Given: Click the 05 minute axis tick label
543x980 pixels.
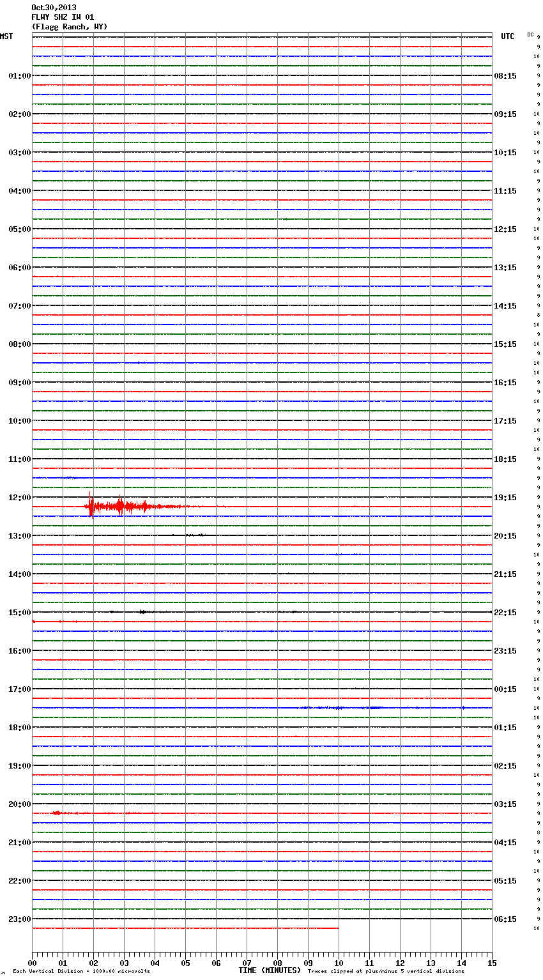Looking at the screenshot, I should tap(185, 963).
